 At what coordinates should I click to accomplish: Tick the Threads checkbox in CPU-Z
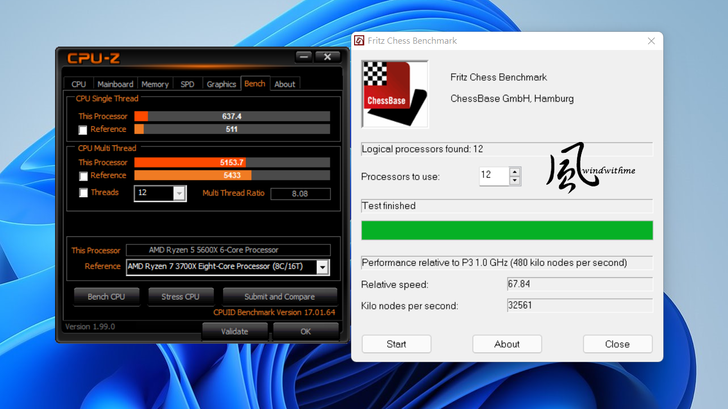(x=83, y=193)
